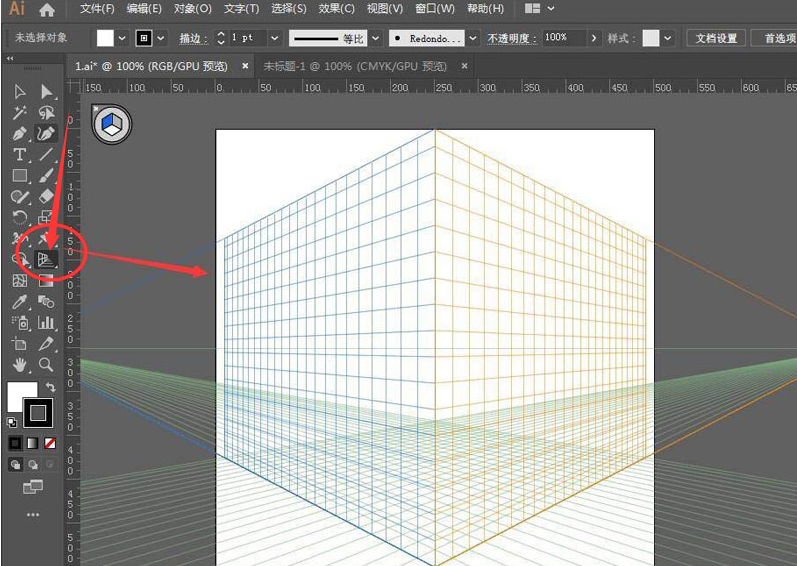Viewport: 797px width, 566px height.
Task: Set the None (no fill) mode
Action: 50,442
